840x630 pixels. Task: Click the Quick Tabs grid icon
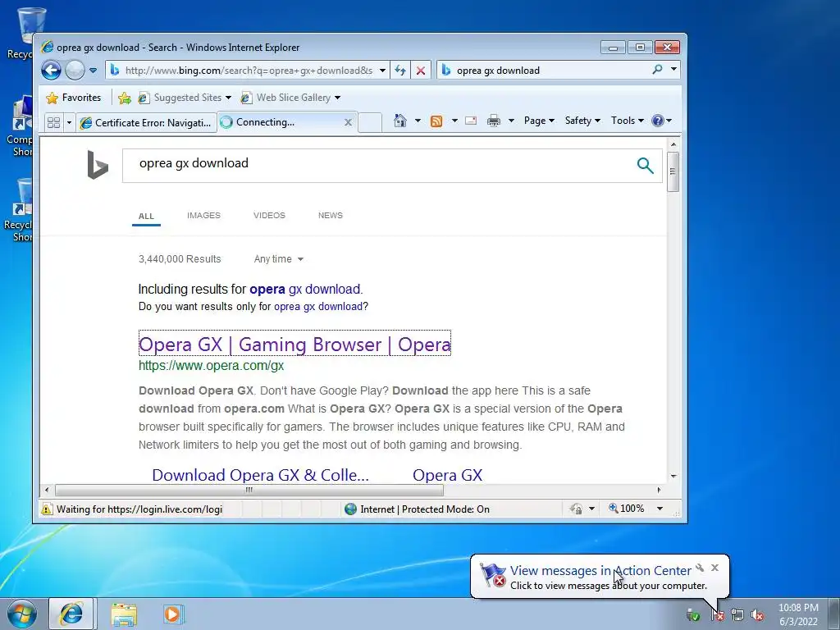53,123
